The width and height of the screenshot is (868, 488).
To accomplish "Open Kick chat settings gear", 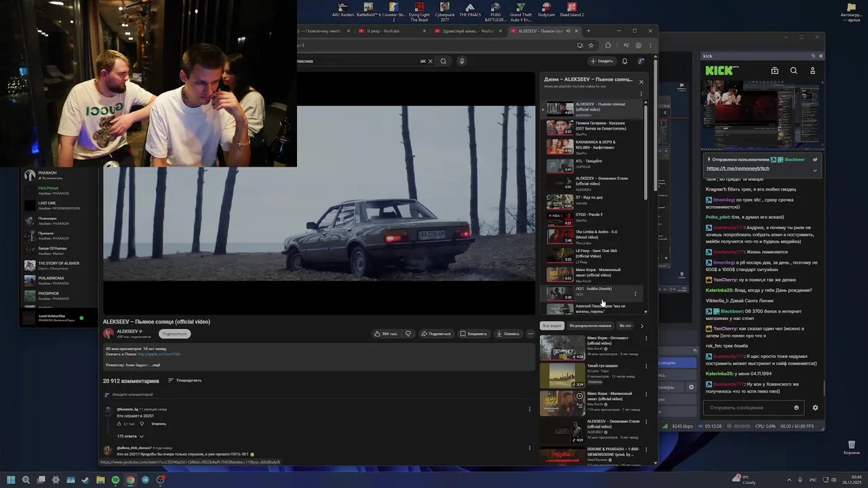I will click(x=815, y=408).
